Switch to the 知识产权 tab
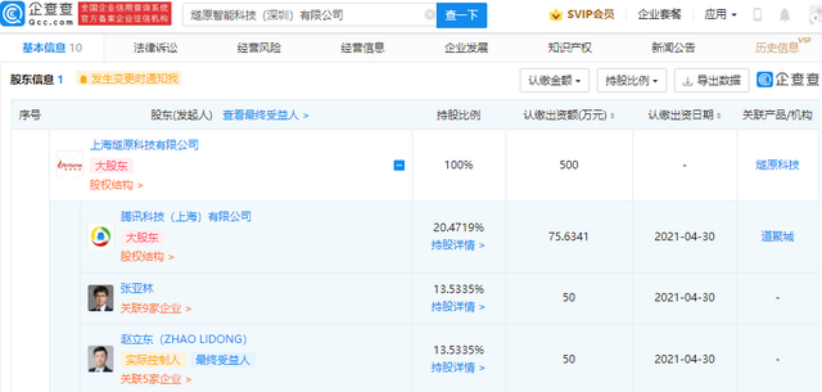 point(569,48)
